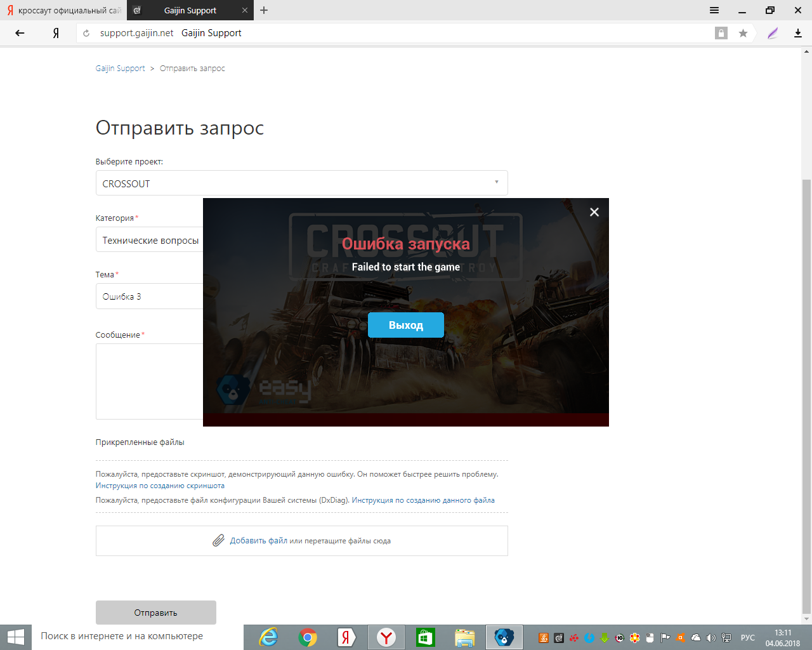Screen dimensions: 812x650
Task: Open File Explorer from taskbar
Action: click(x=465, y=637)
